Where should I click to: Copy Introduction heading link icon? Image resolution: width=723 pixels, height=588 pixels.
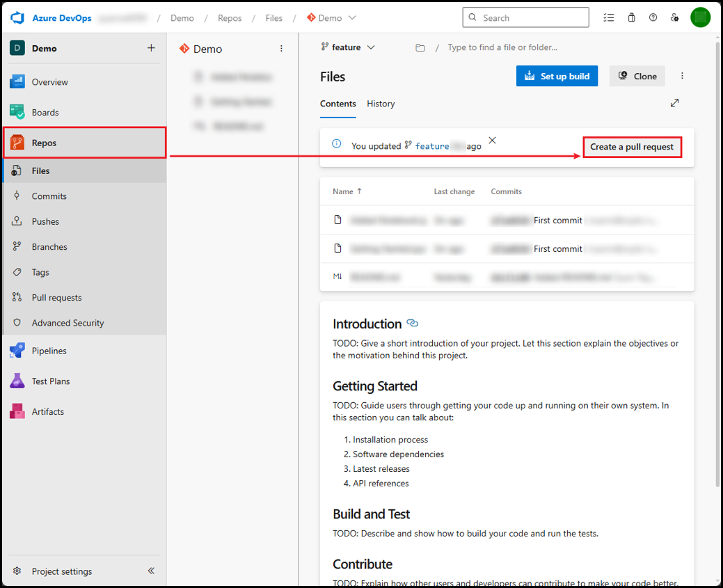(x=412, y=324)
